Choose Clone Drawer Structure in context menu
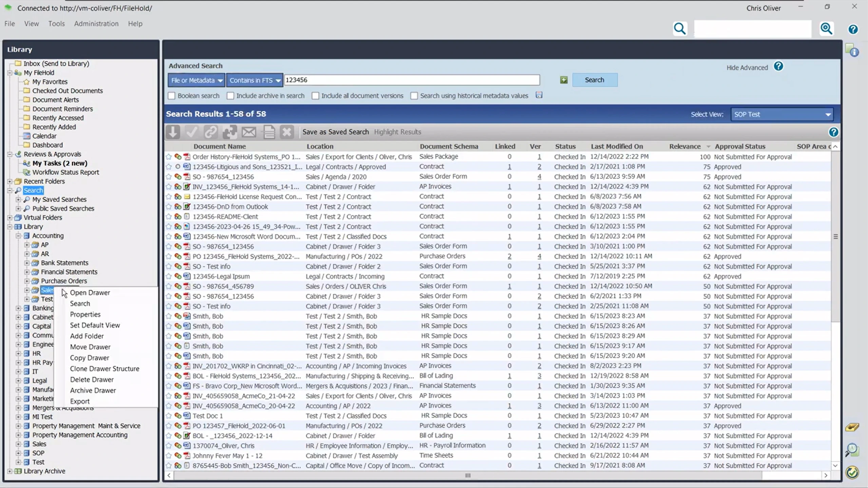The image size is (868, 488). [104, 369]
